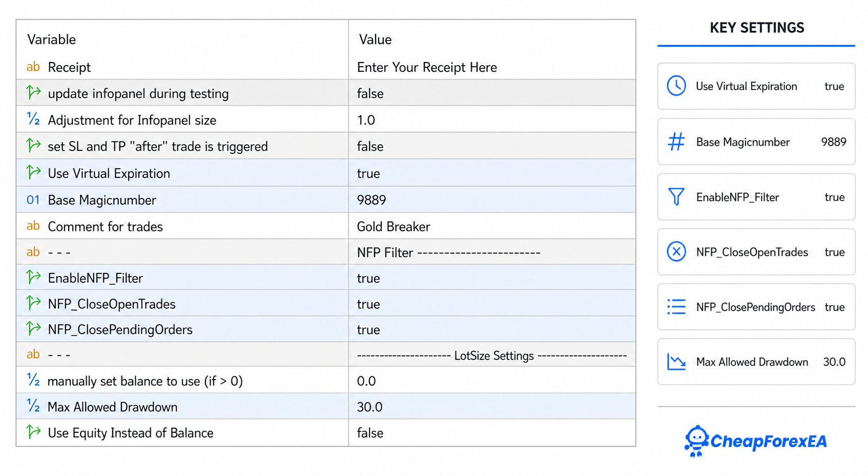This screenshot has height=476, width=868.
Task: Click the Value column header
Action: [x=375, y=39]
